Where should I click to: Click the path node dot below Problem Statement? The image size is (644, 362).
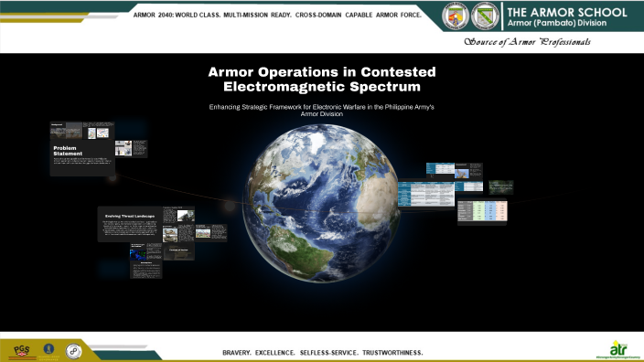[x=113, y=177]
